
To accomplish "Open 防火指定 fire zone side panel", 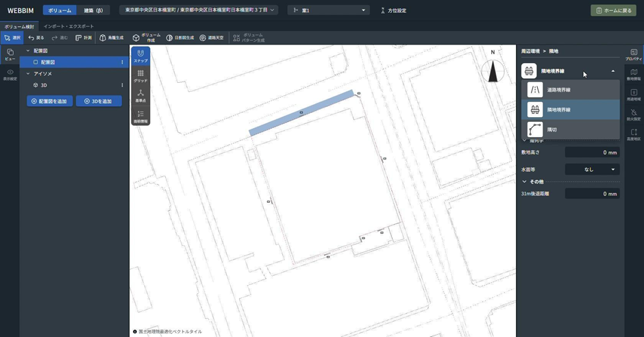I will click(x=634, y=114).
